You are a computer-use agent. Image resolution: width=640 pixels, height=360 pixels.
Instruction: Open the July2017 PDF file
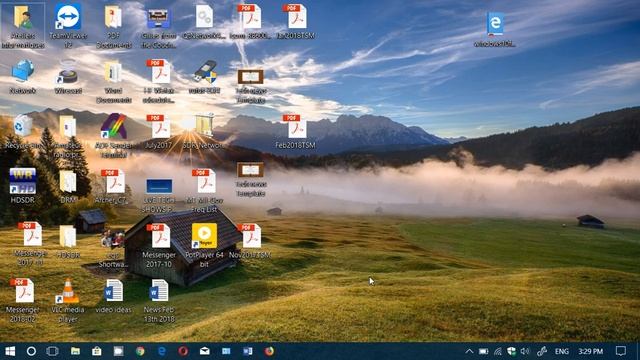[159, 131]
